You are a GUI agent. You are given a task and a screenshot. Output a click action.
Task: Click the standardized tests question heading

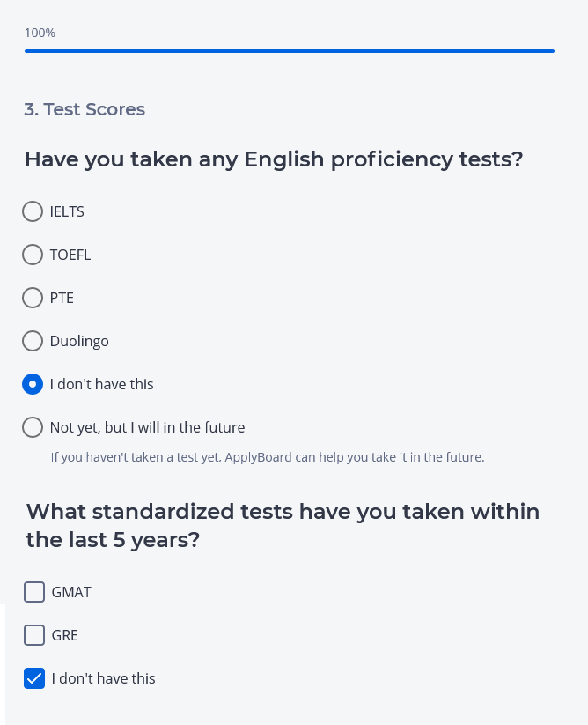click(x=283, y=525)
